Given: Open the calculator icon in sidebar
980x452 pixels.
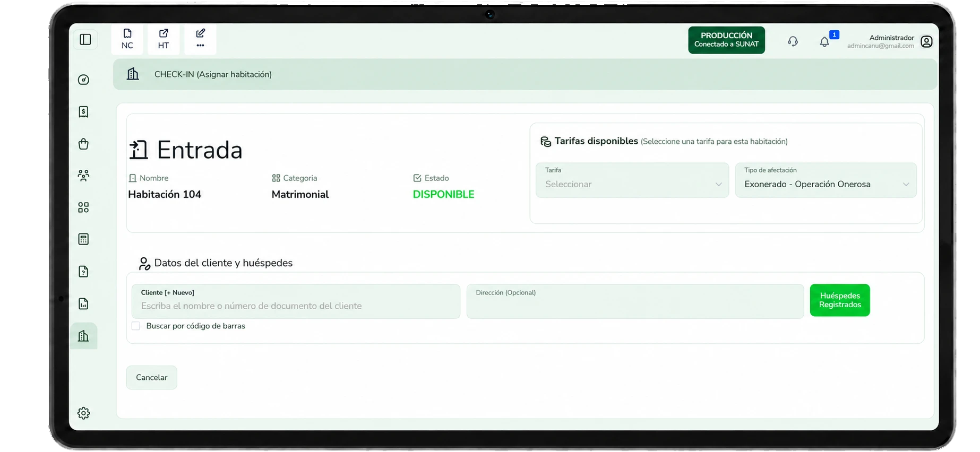Looking at the screenshot, I should (83, 239).
